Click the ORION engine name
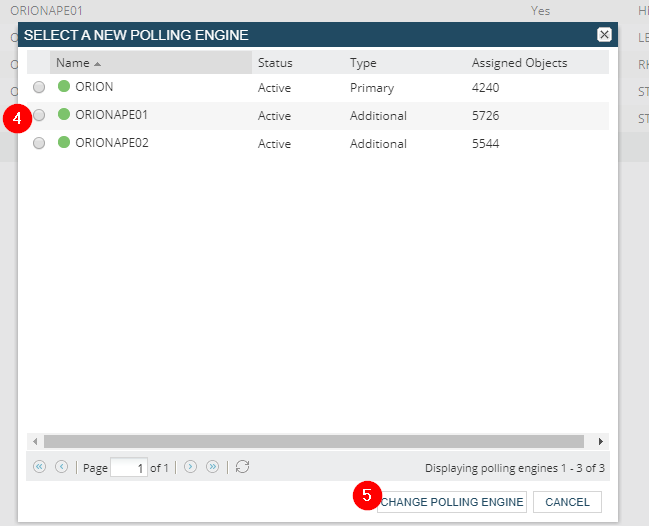 click(x=94, y=86)
